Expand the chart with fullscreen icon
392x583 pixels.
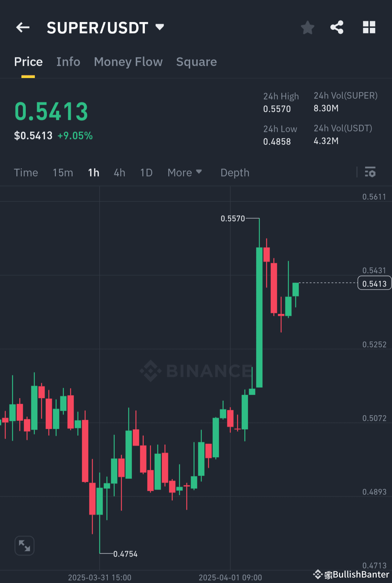coord(24,545)
